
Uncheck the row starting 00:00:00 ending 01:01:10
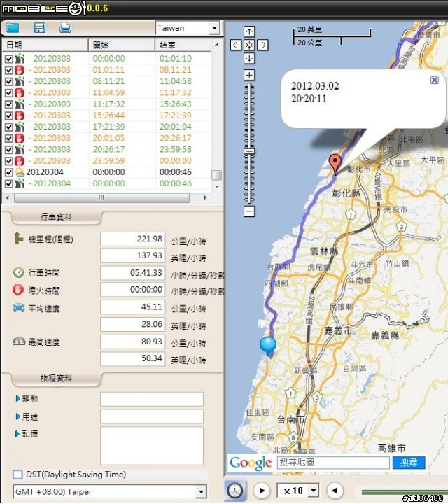point(9,59)
